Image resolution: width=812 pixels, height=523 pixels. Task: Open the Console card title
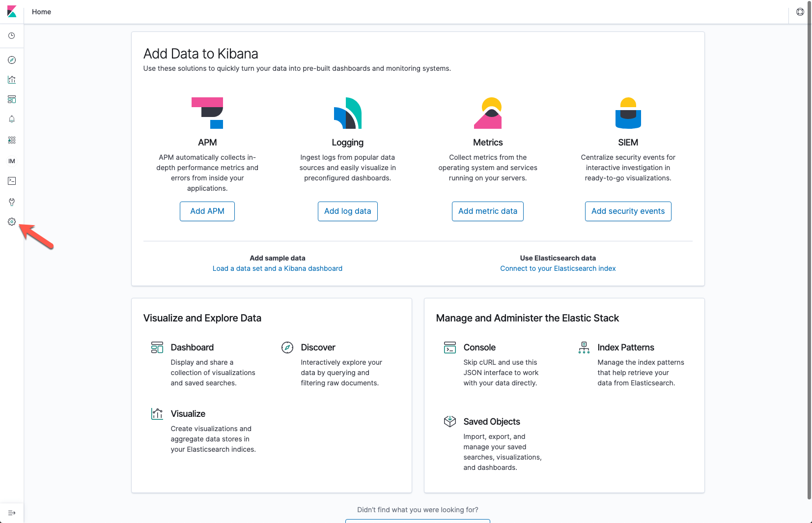[479, 348]
